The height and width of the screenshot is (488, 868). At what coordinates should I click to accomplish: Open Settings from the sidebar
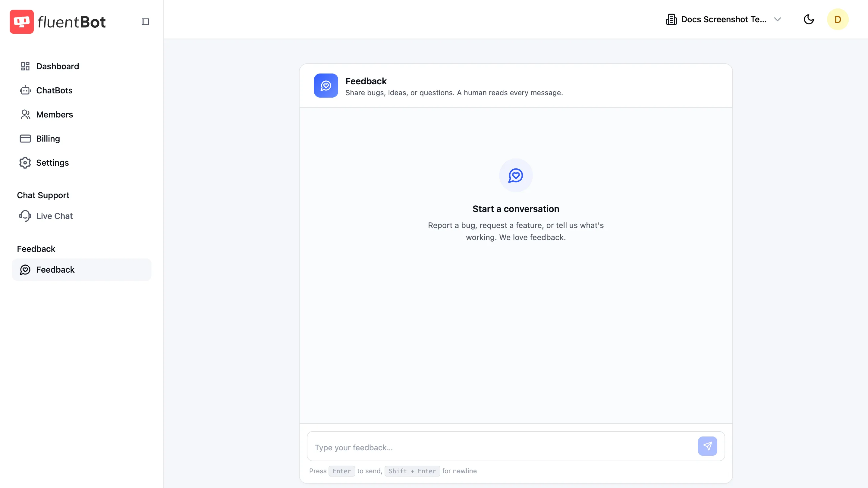[82, 163]
